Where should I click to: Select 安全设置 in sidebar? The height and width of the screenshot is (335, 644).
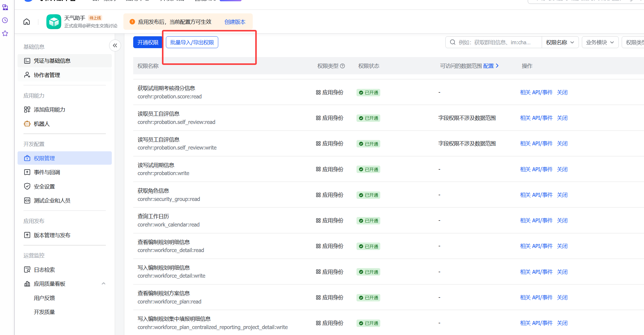point(44,186)
